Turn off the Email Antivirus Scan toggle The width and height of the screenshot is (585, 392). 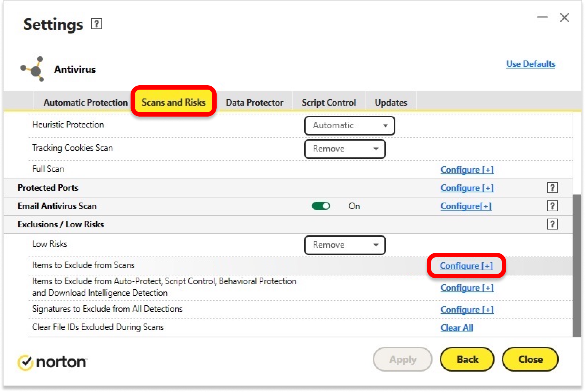pyautogui.click(x=321, y=206)
